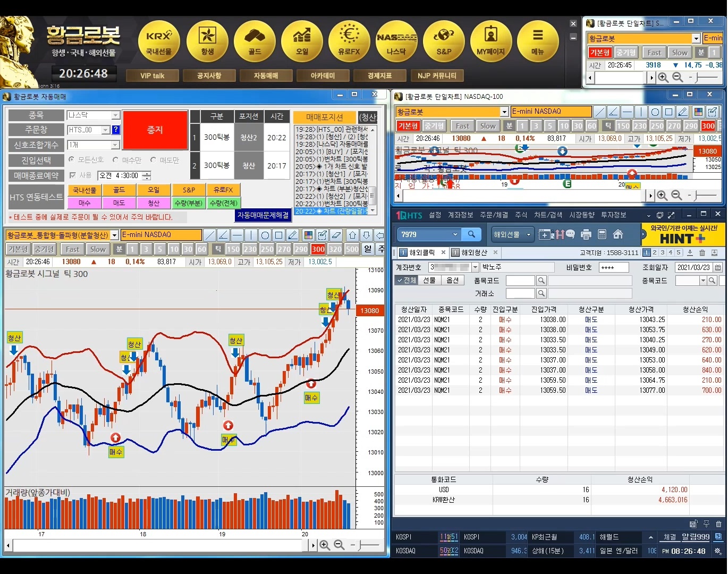The height and width of the screenshot is (574, 728).
Task: Toggle 기본형 mode in main chart
Action: [18, 249]
